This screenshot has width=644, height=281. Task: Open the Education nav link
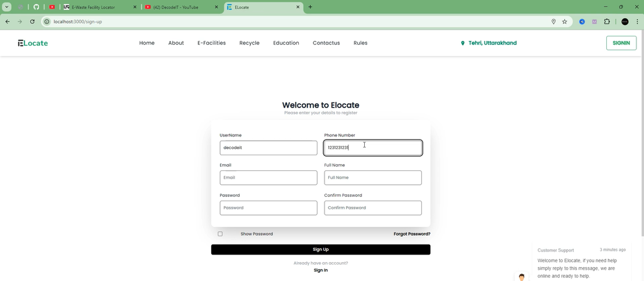coord(286,43)
